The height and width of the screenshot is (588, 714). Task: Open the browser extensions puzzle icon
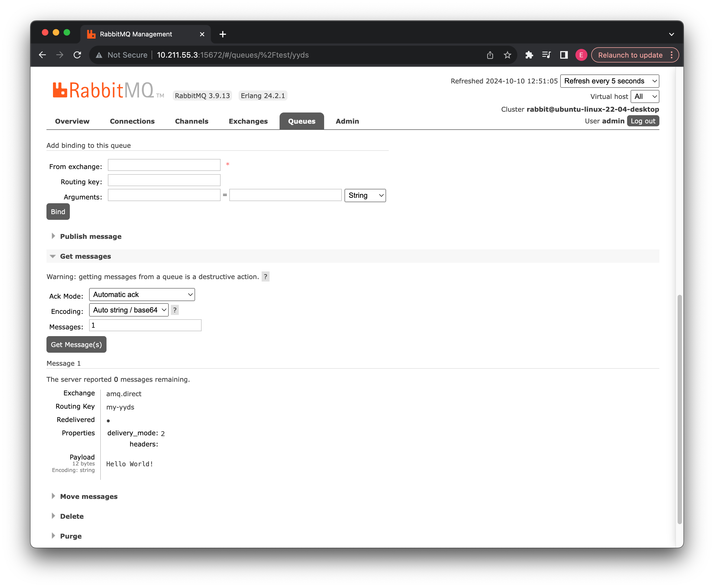pyautogui.click(x=529, y=55)
